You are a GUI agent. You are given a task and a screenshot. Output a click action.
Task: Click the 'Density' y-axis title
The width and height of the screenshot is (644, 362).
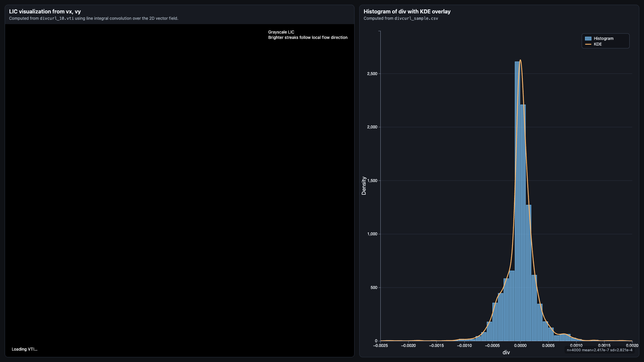coord(364,186)
